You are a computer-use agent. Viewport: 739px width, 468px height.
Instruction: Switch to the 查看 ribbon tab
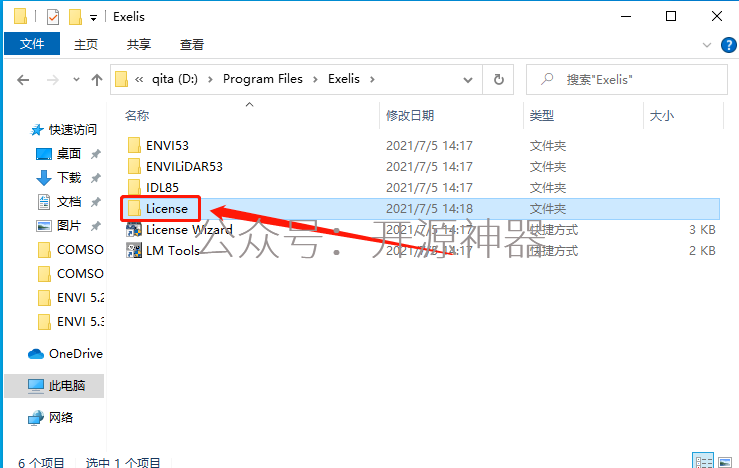pyautogui.click(x=192, y=44)
